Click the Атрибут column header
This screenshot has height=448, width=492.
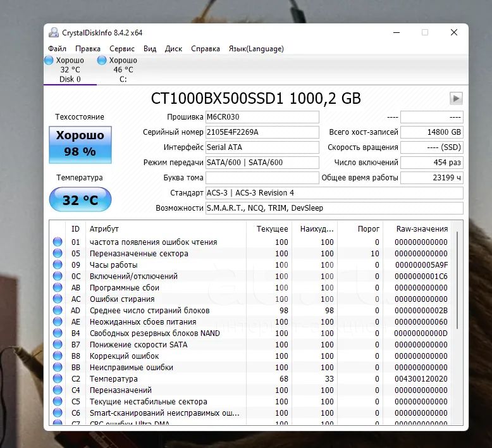pyautogui.click(x=166, y=229)
